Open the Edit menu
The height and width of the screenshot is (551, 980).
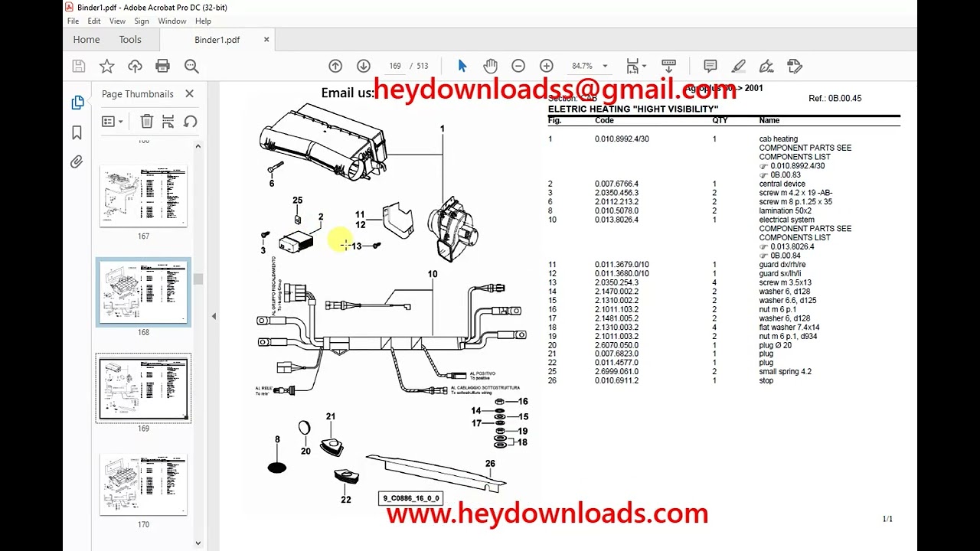click(x=93, y=21)
